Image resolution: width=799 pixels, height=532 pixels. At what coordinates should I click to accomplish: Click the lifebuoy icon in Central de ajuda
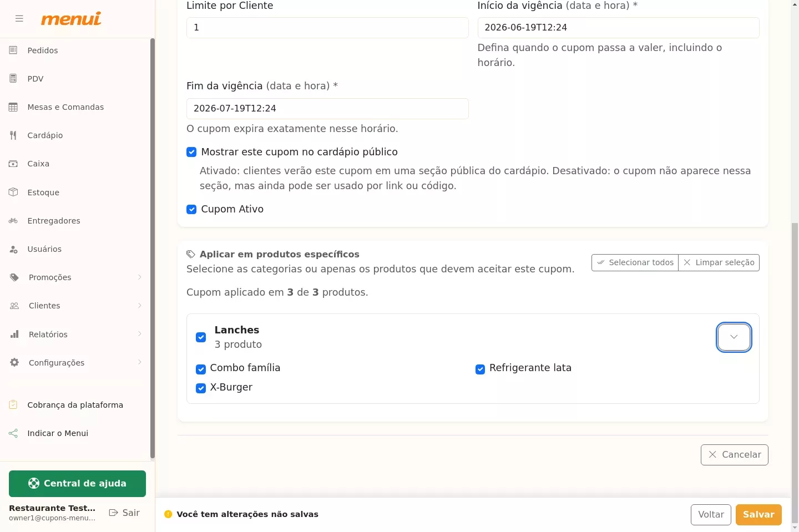tap(34, 483)
